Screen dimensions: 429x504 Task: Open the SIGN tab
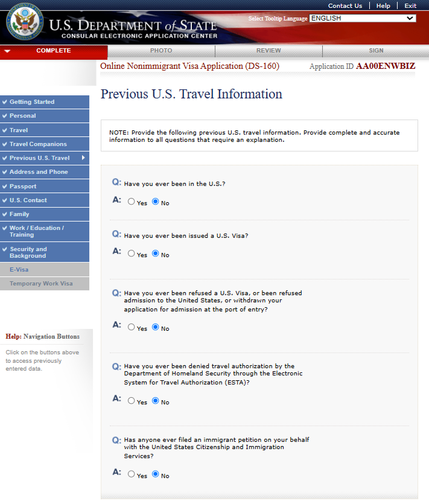[x=376, y=51]
